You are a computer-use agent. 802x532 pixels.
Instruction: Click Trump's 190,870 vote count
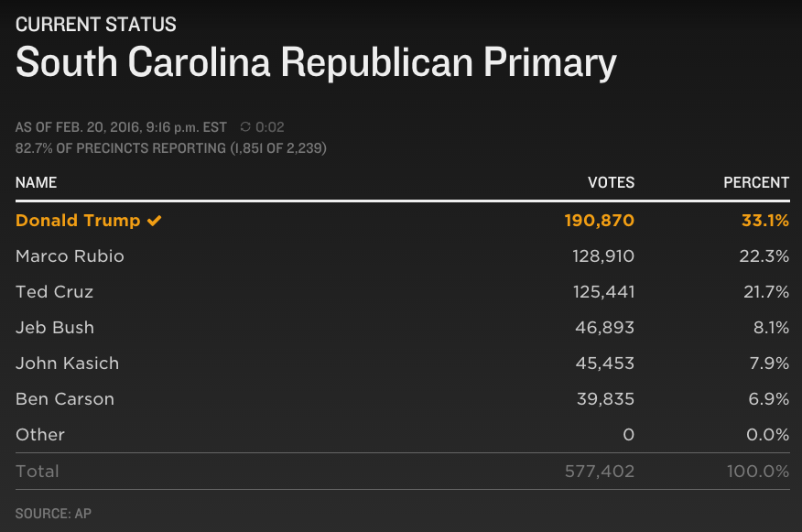(x=600, y=221)
